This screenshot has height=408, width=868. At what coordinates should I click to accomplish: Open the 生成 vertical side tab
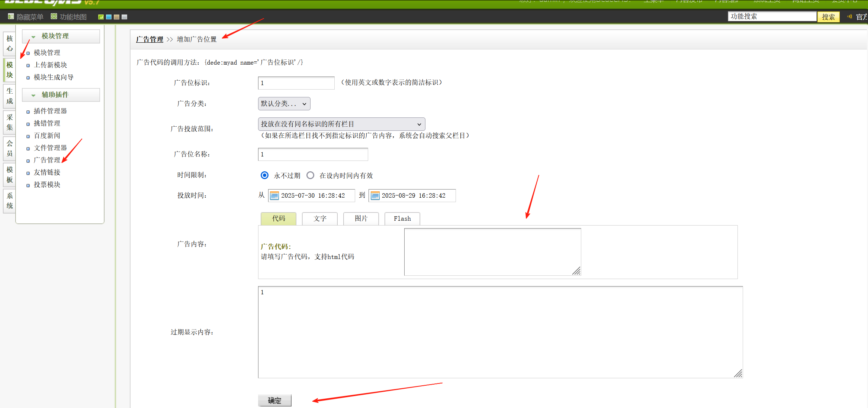[x=9, y=96]
